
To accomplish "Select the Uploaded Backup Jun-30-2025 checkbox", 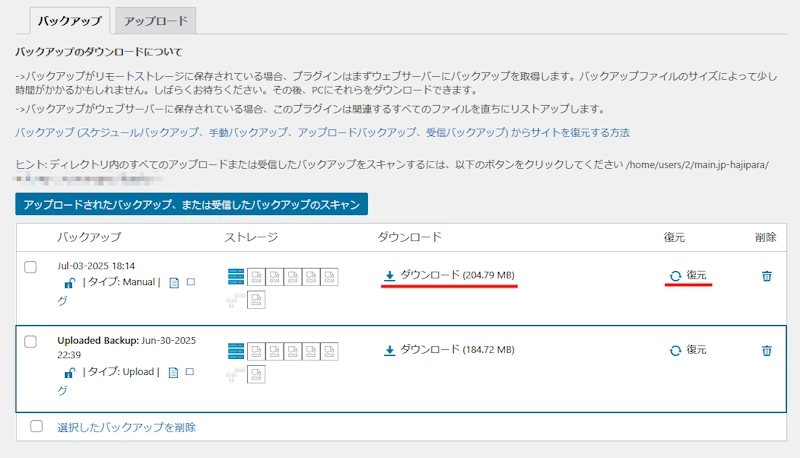I will [31, 342].
